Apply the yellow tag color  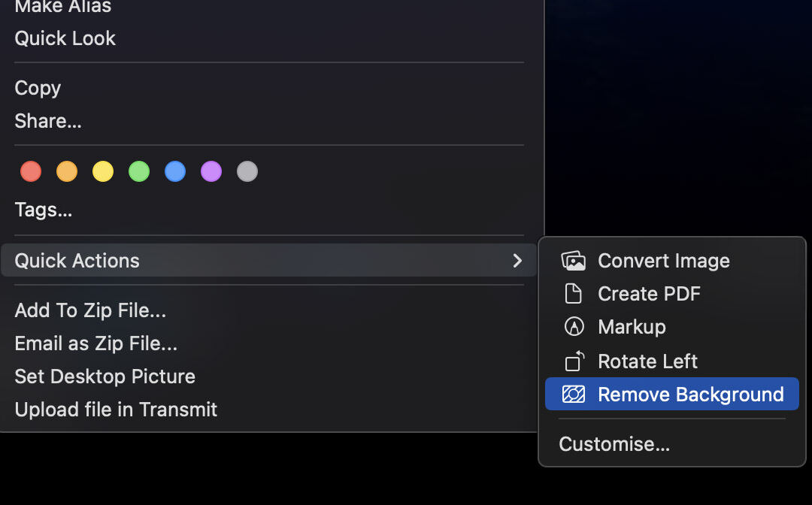(103, 171)
